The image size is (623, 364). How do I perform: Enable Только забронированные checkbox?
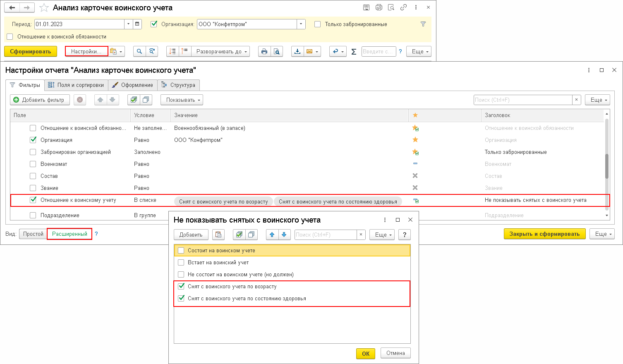point(318,24)
